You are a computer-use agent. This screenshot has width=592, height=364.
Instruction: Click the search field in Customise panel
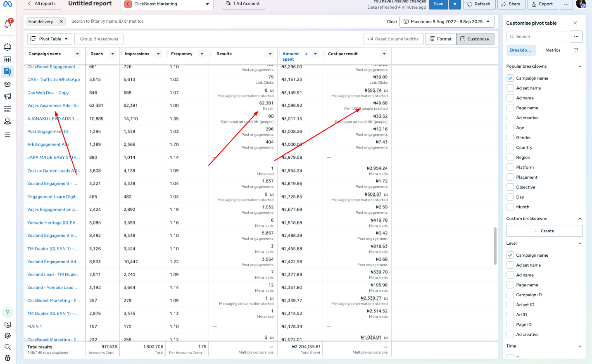point(537,36)
